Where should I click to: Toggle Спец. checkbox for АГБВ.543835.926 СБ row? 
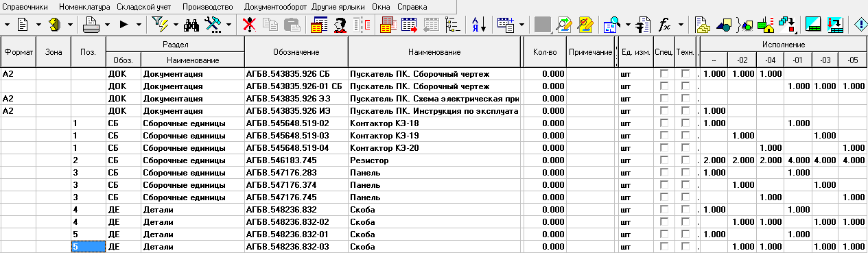[x=664, y=74]
